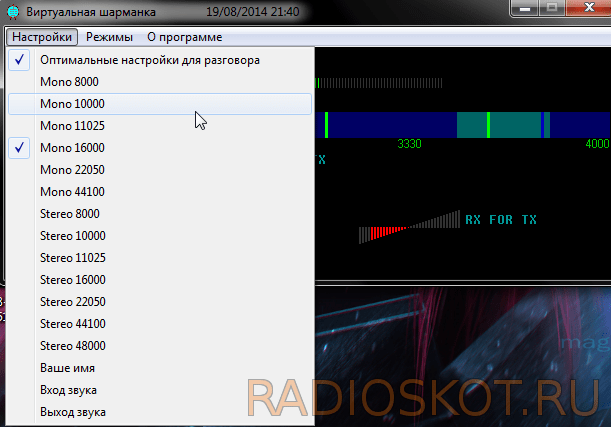Select Mono 44100 sample rate
Viewport: 611px width, 427px height.
pos(160,192)
